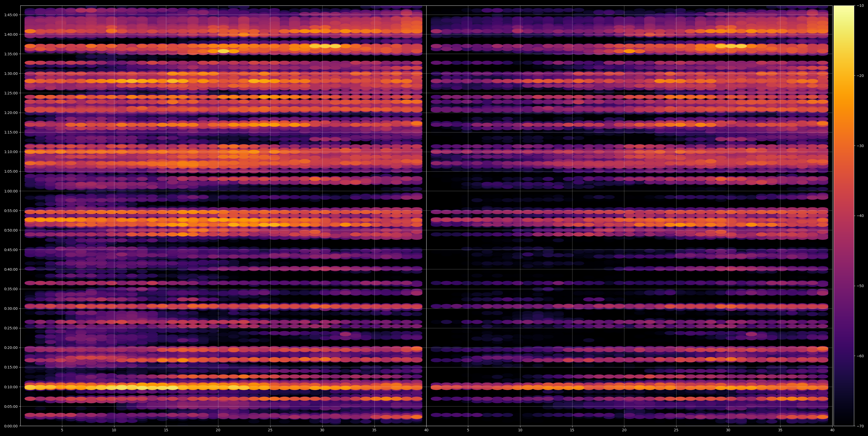Image resolution: width=868 pixels, height=436 pixels.
Task: Click x-axis label 15 under right heatmap
Action: (572, 430)
